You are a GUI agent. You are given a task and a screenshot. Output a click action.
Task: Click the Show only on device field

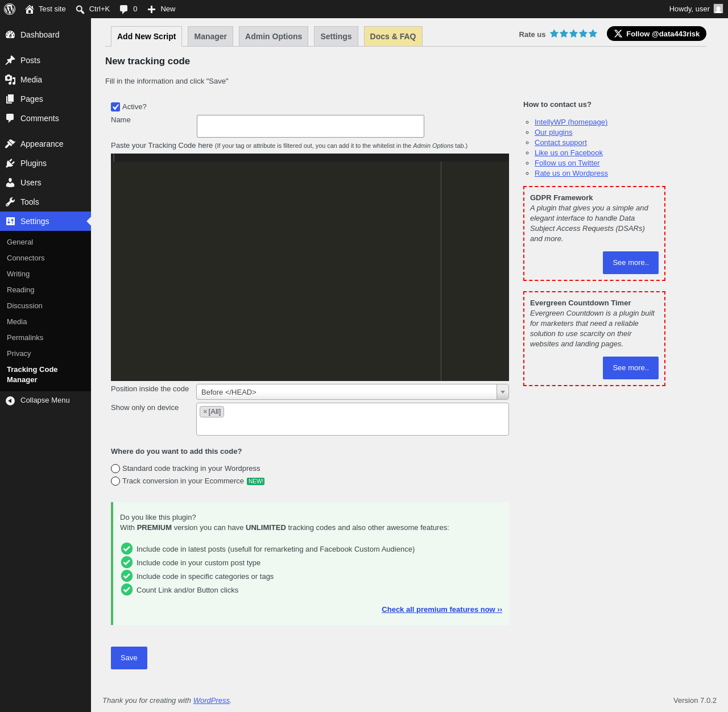[x=353, y=419]
